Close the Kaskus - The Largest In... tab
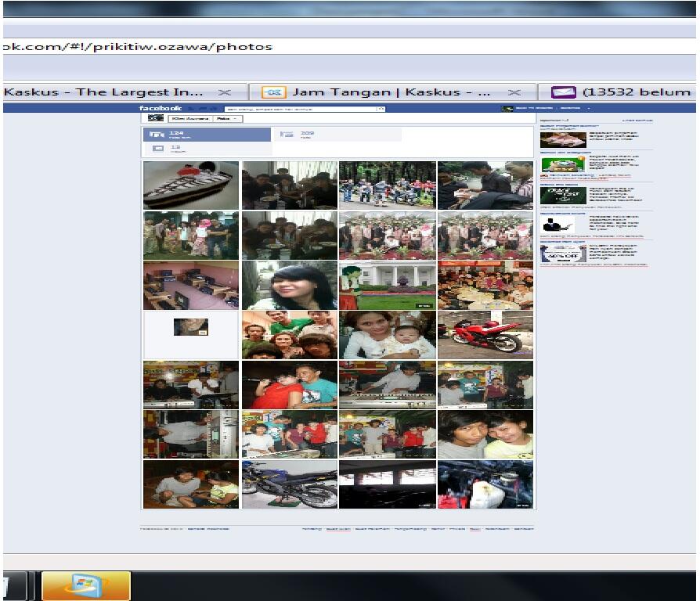Viewport: 700px width, 601px height. (225, 92)
